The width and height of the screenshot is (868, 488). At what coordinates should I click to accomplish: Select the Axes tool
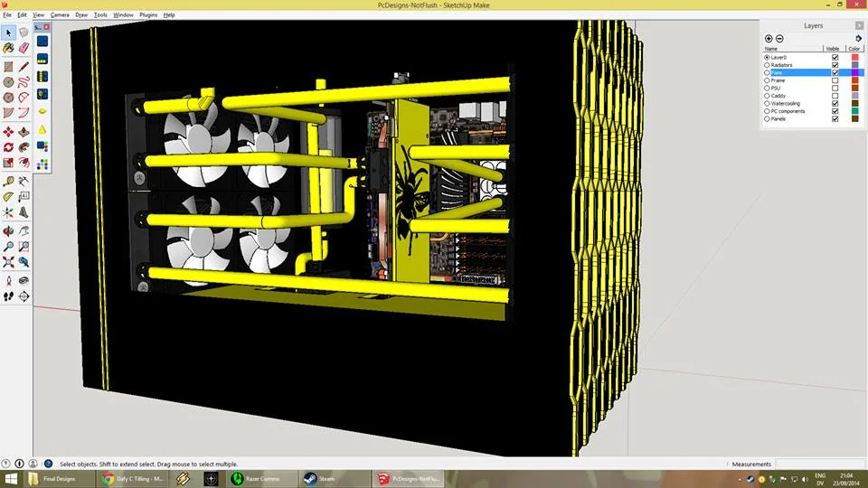coord(8,212)
